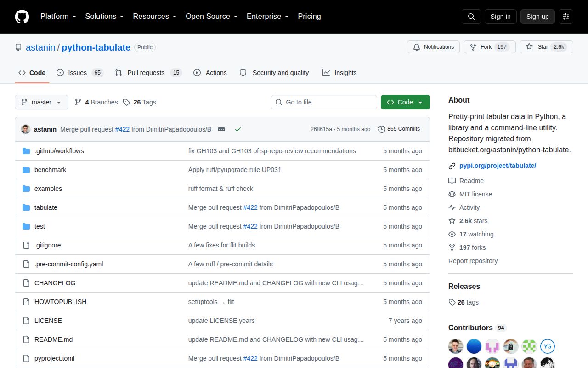Select the Code tab
The image size is (588, 368).
click(x=32, y=73)
